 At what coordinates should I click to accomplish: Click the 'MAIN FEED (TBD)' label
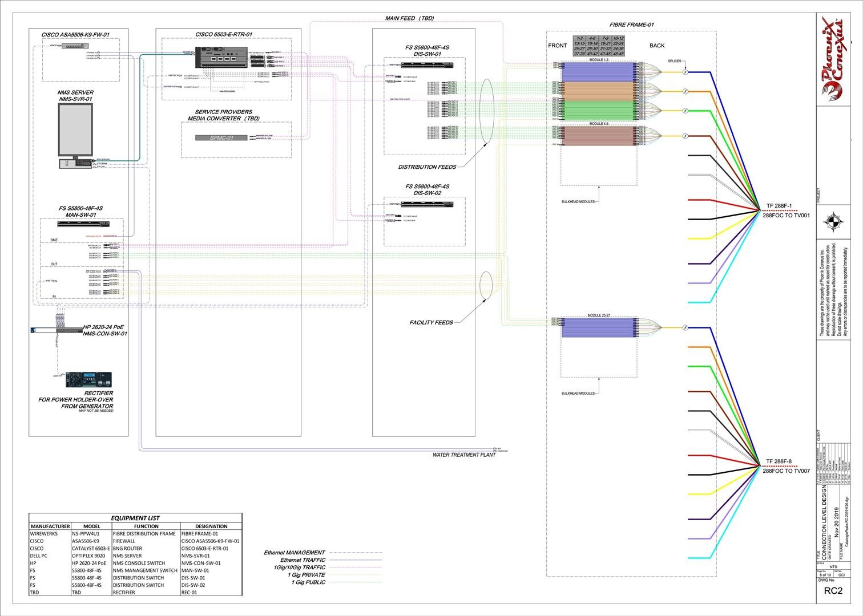coord(409,18)
